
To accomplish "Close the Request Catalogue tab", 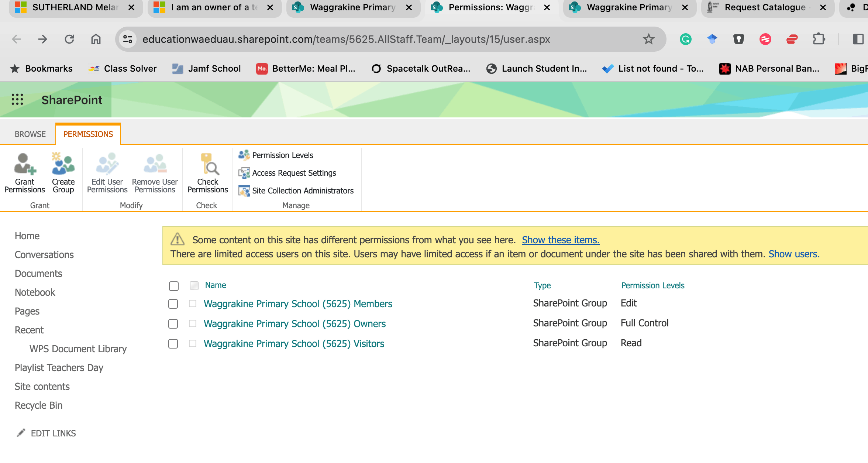I will click(823, 7).
